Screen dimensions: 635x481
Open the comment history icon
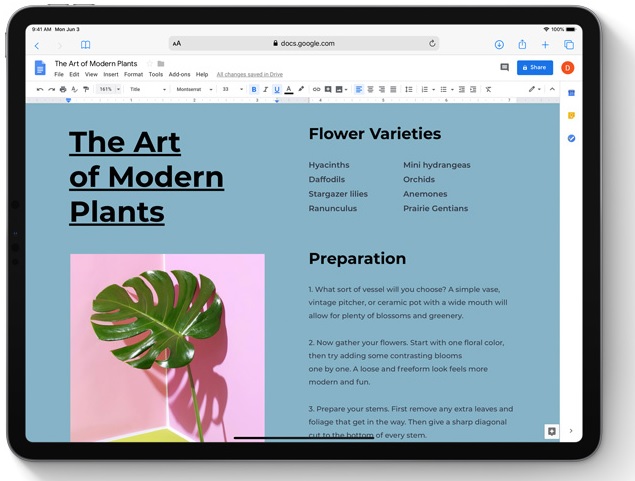click(x=504, y=68)
